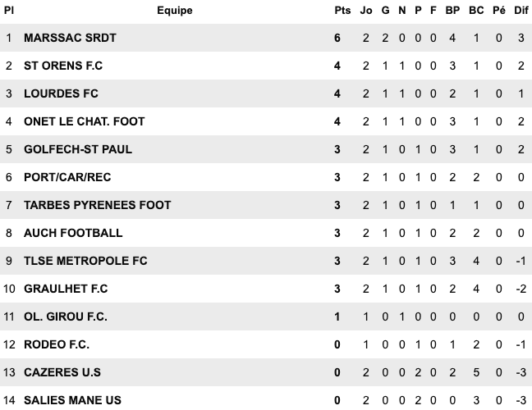Select GOLFECH-ST PAUL in the standings
Image resolution: width=532 pixels, height=410 pixels.
tap(78, 149)
